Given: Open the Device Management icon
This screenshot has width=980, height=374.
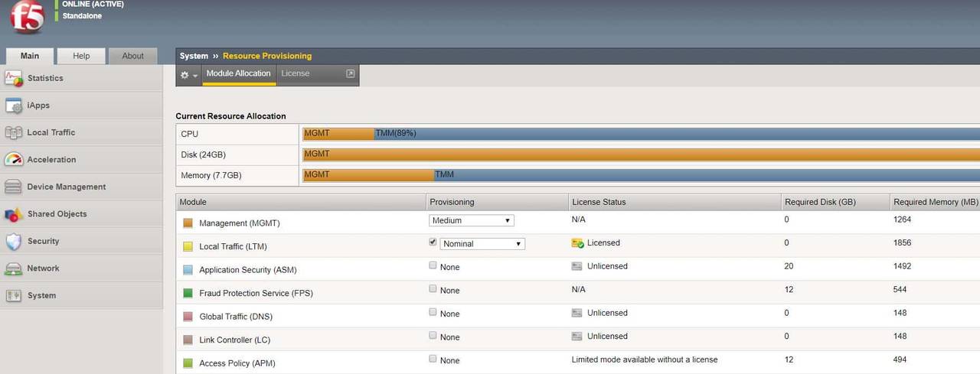Looking at the screenshot, I should [x=14, y=187].
